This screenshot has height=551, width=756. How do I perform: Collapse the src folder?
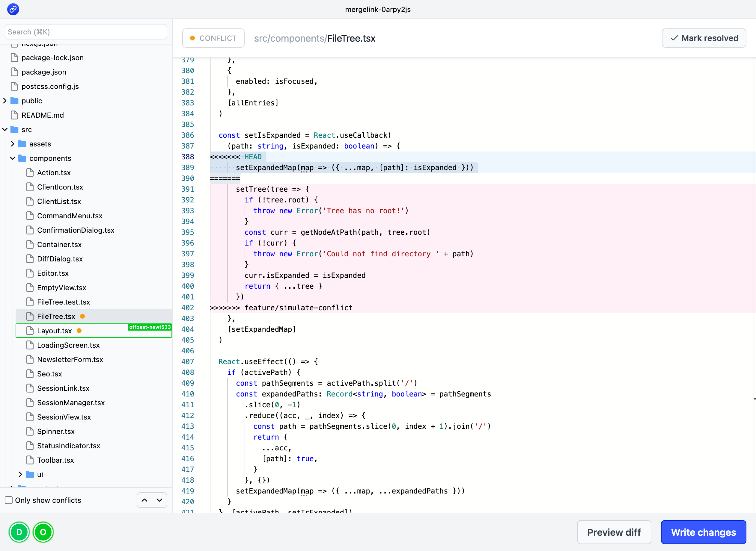coord(5,129)
